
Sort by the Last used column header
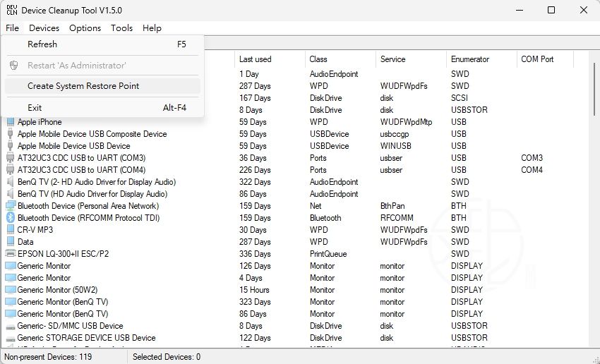[255, 59]
